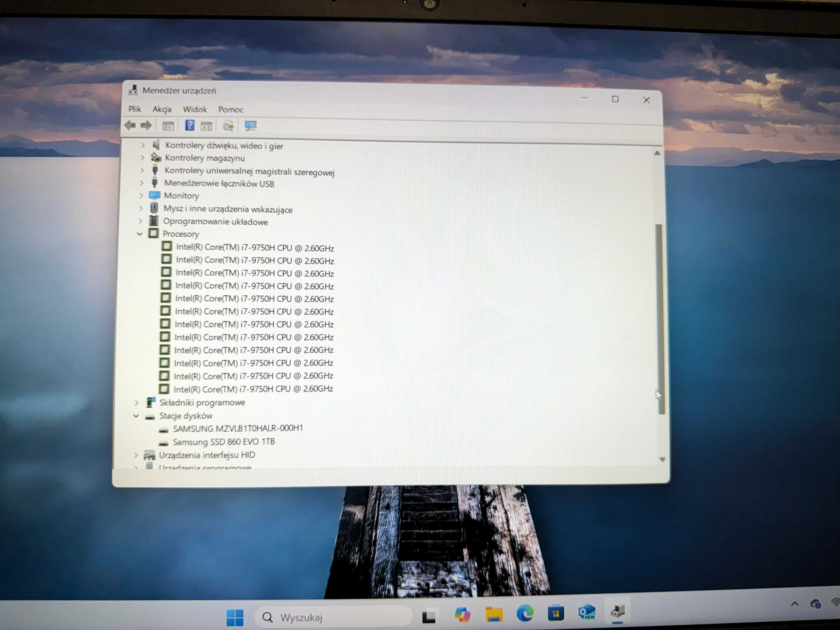This screenshot has width=840, height=630.
Task: Open Help via the blue question mark icon
Action: point(190,125)
